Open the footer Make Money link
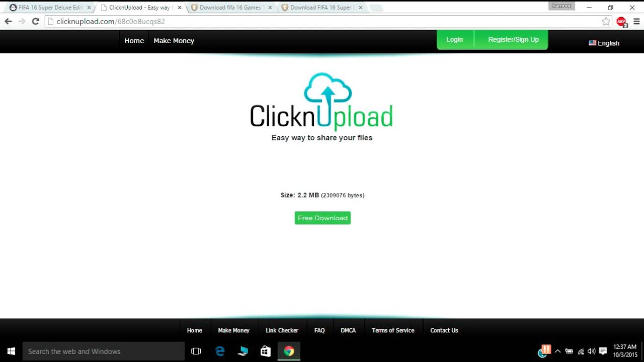 point(234,330)
